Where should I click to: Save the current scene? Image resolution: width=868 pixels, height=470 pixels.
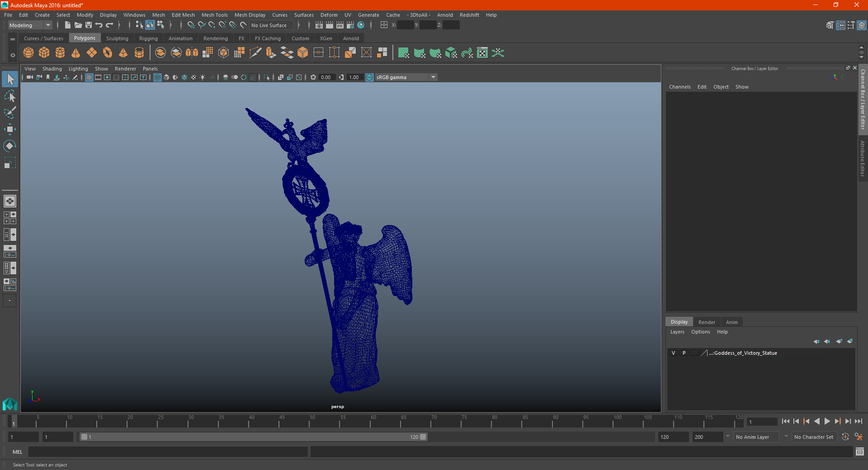coord(88,25)
